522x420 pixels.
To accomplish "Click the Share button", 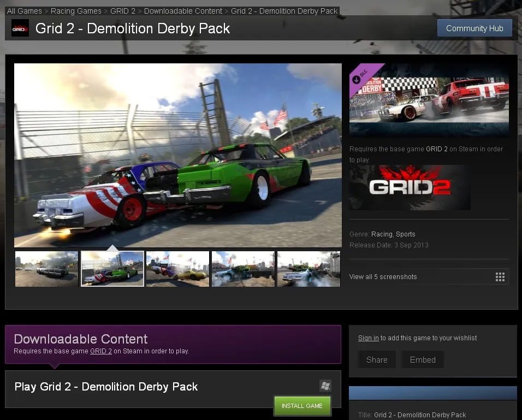I will 377,360.
